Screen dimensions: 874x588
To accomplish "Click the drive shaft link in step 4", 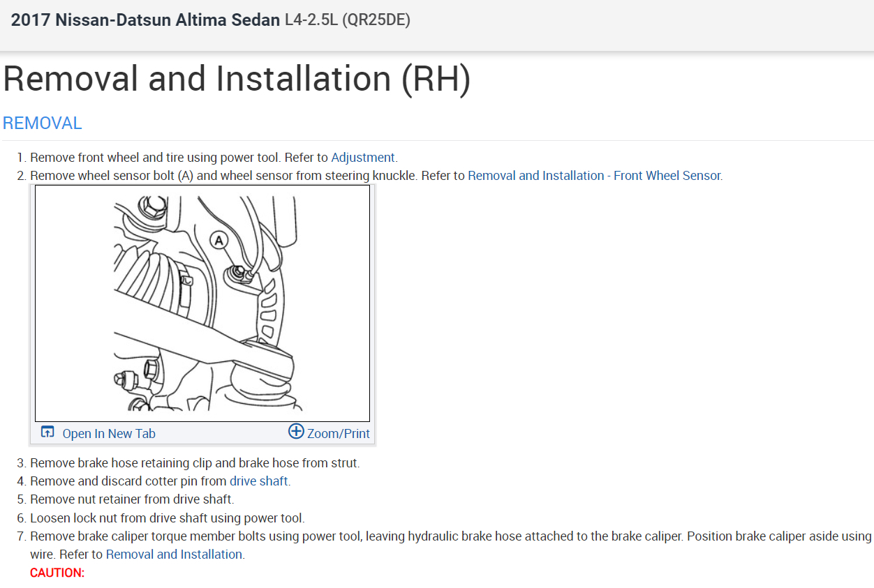I will (x=258, y=481).
